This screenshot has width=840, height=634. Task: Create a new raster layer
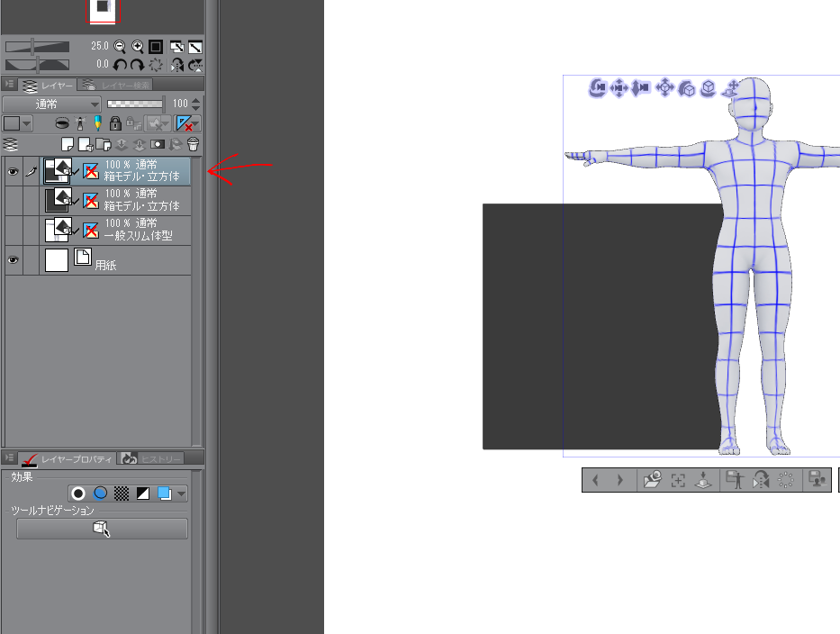(x=67, y=144)
